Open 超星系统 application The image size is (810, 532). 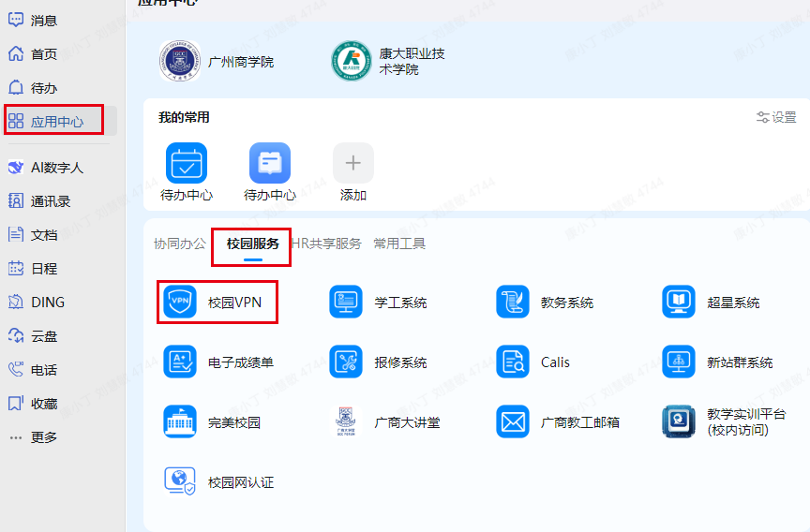tap(679, 303)
